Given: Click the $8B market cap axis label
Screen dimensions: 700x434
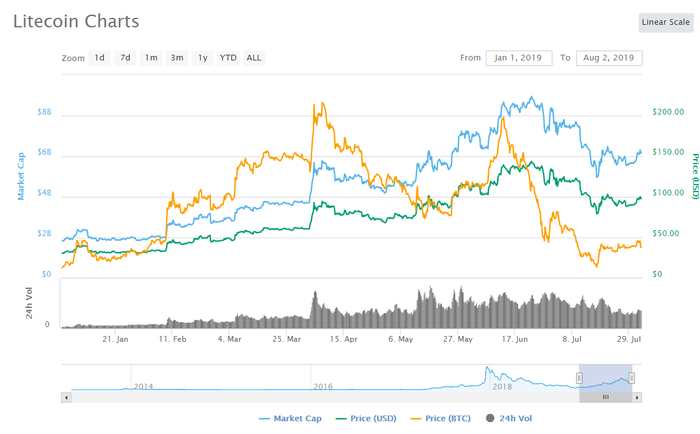Looking at the screenshot, I should click(45, 112).
